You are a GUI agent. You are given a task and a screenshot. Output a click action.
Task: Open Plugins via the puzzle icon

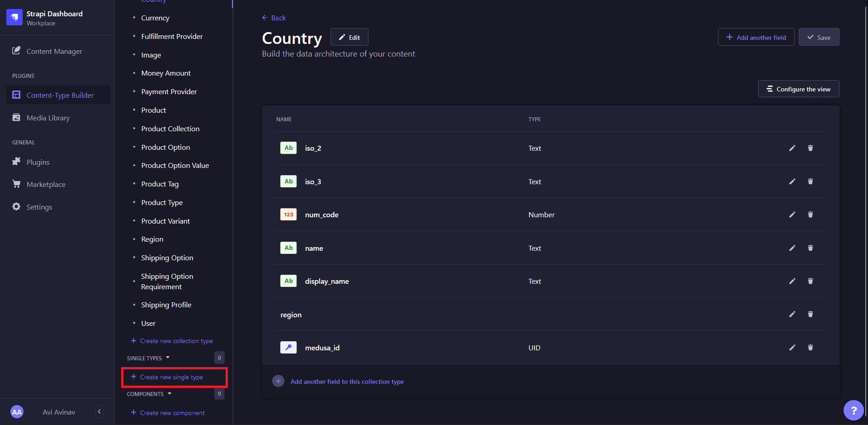tap(16, 162)
